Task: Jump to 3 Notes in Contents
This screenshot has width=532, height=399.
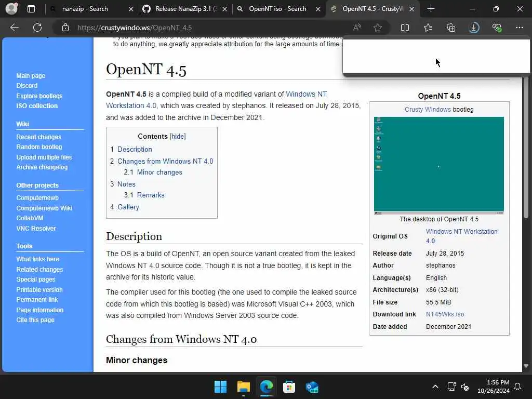Action: [126, 184]
